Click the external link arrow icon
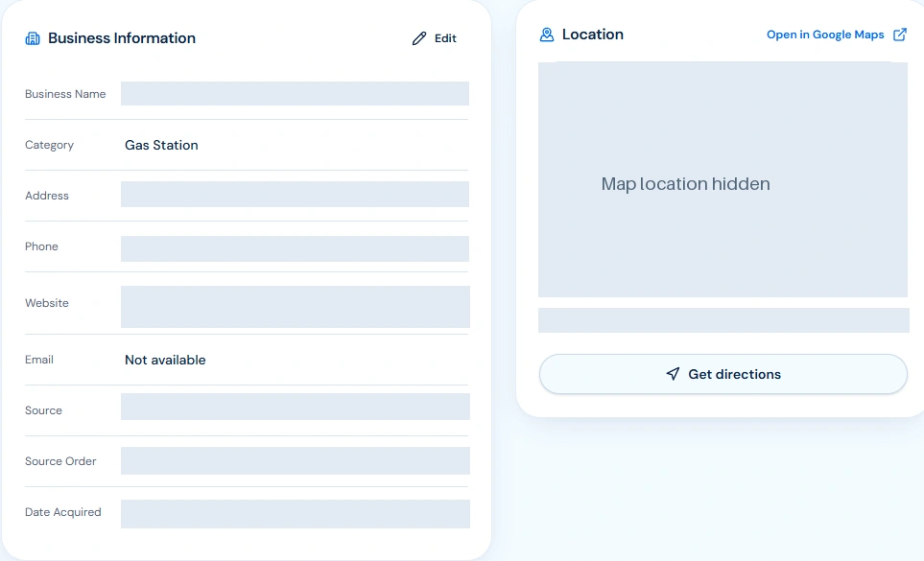The width and height of the screenshot is (924, 561). 900,35
